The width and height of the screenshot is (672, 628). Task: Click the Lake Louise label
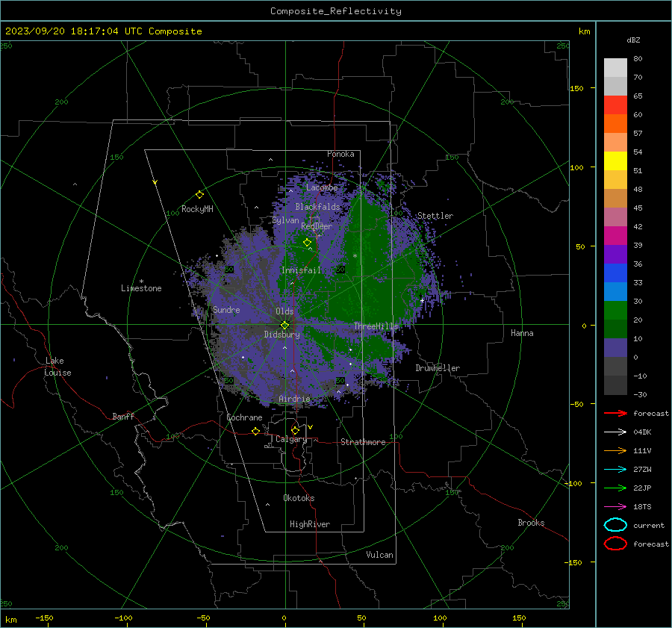tap(57, 367)
